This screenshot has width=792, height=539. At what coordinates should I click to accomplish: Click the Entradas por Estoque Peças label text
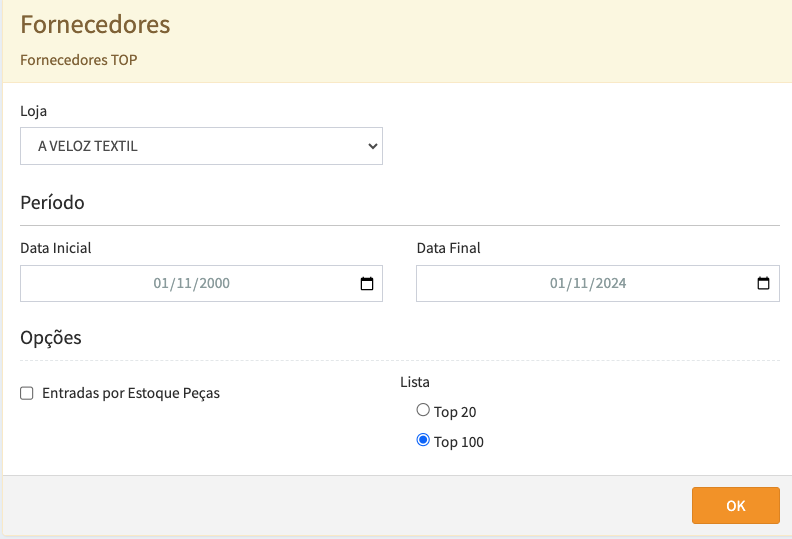tap(131, 394)
